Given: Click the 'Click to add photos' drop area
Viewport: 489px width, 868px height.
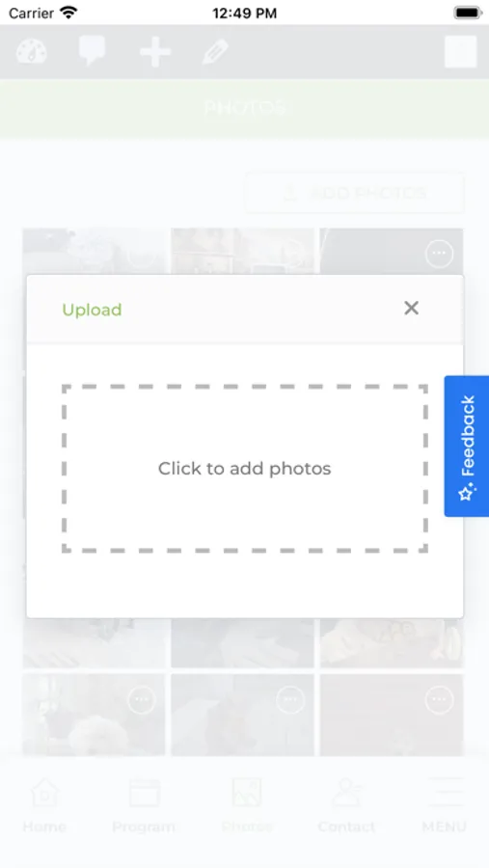Looking at the screenshot, I should pyautogui.click(x=245, y=469).
